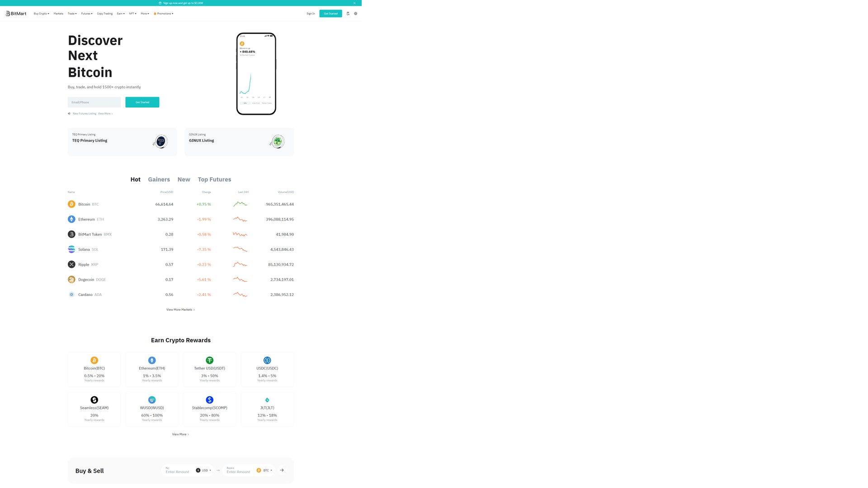Viewport: 868px width, 488px height.
Task: Open the USD pay currency selector
Action: tap(203, 470)
